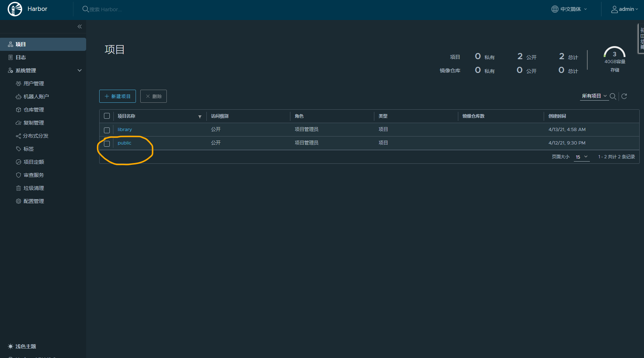Click the 配置管理 gear icon

(x=19, y=201)
